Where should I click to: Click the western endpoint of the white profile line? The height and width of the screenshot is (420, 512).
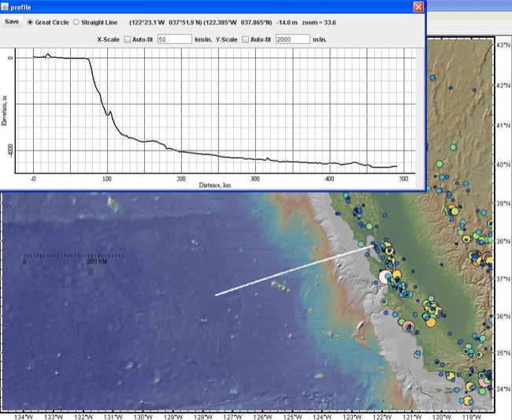pos(216,295)
